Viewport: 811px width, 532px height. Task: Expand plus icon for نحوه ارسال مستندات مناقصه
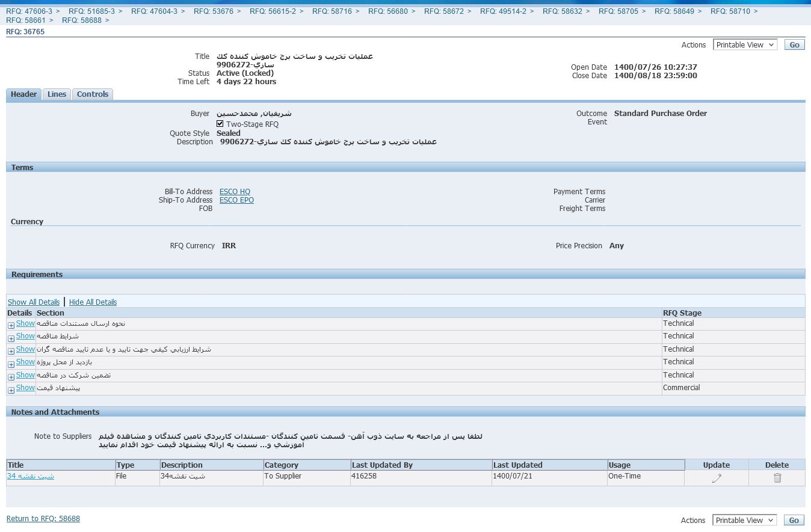tap(11, 325)
